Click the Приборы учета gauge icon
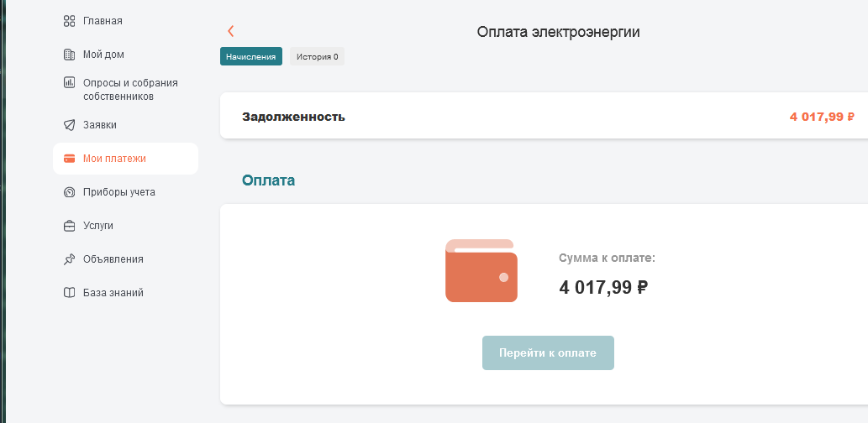868x423 pixels. (x=69, y=192)
